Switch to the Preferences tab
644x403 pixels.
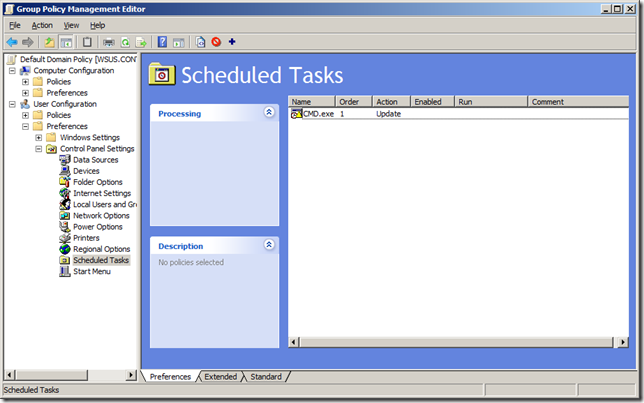(x=170, y=377)
